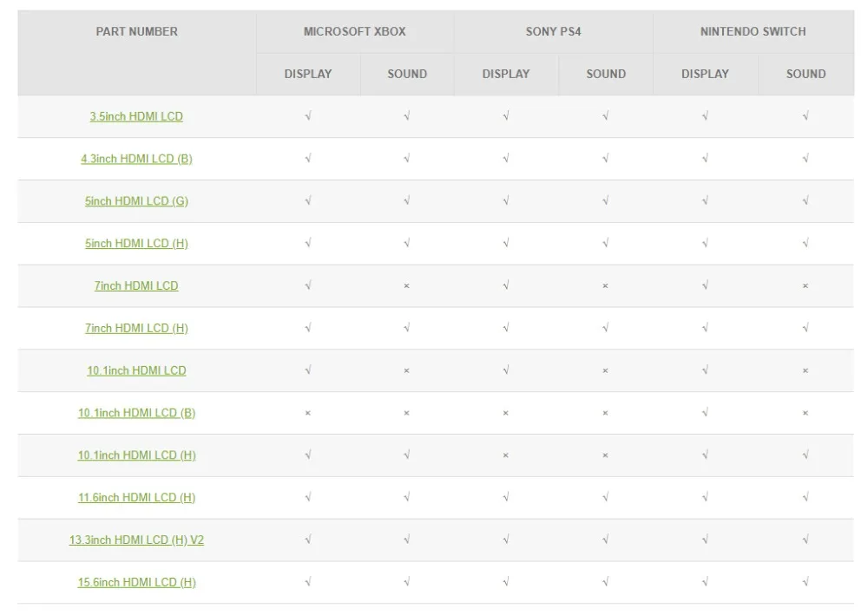Follow the 5inch HDMI LCD (G) link
The width and height of the screenshot is (868, 615).
136,201
